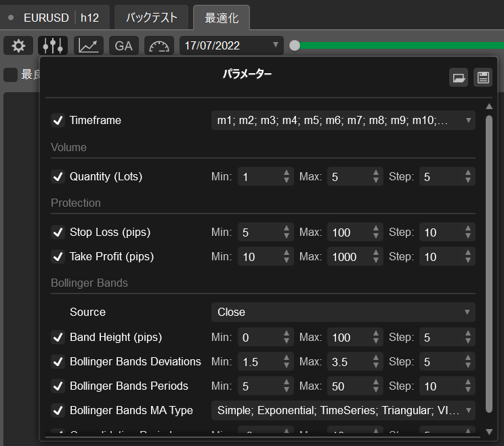Uncheck the Timeframe checkbox
This screenshot has width=504, height=446.
coord(58,121)
